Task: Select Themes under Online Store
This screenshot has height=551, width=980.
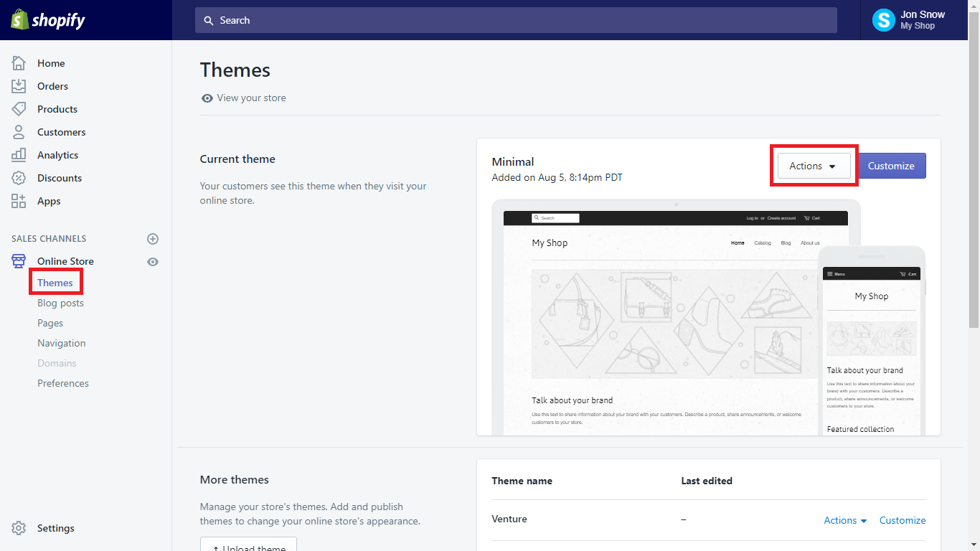Action: tap(55, 283)
